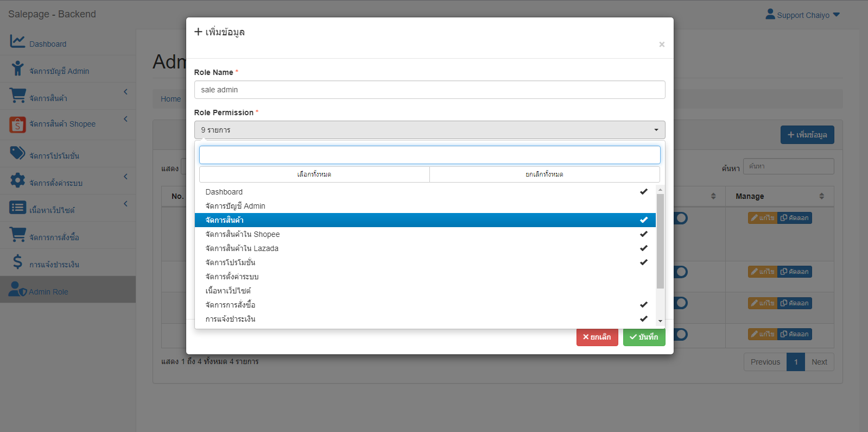
Task: Click the settings gear icon in sidebar
Action: click(17, 181)
